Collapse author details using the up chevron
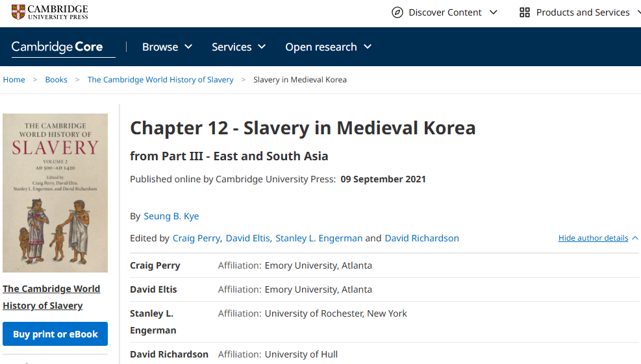Screen dimensions: 641x364 click(635, 237)
